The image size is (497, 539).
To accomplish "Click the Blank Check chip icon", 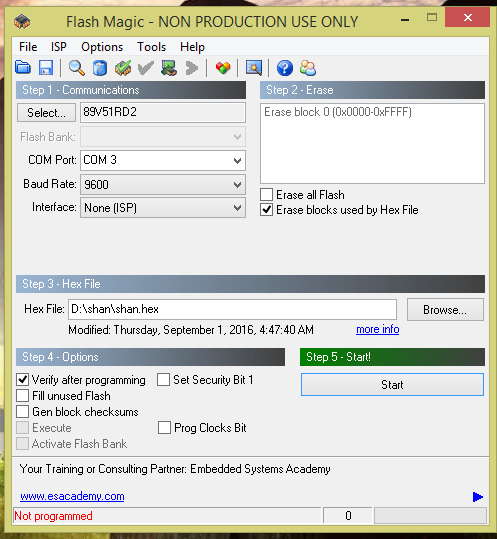I will click(x=123, y=67).
